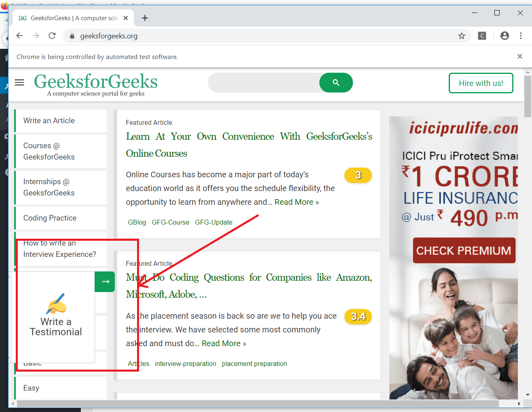Open Write an Article in the sidebar

click(61, 121)
